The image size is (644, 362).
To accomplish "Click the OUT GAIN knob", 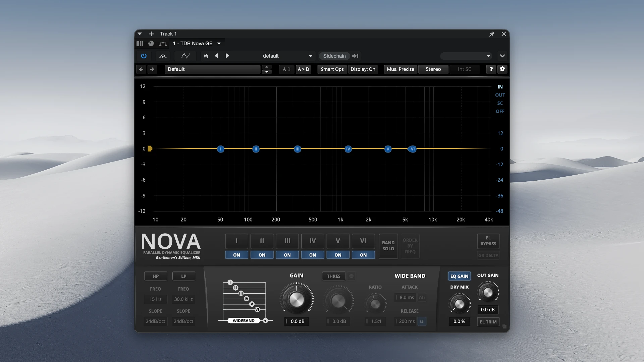I will tap(488, 292).
